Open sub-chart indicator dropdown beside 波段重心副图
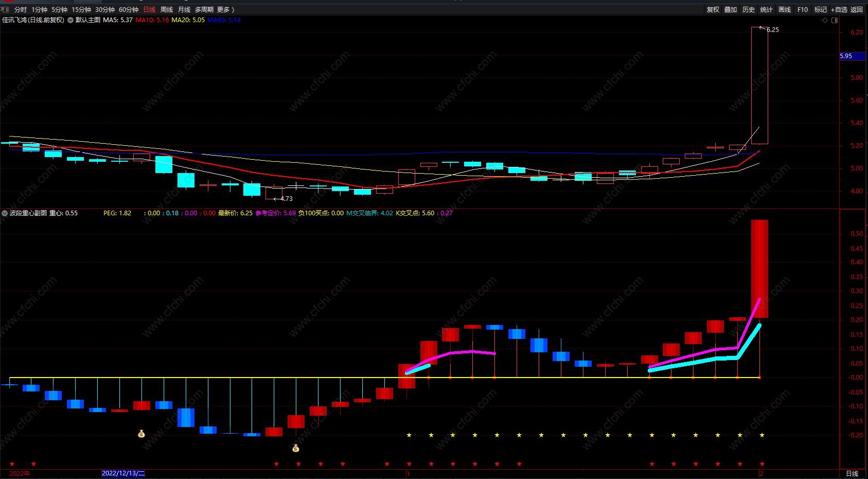 coord(5,213)
